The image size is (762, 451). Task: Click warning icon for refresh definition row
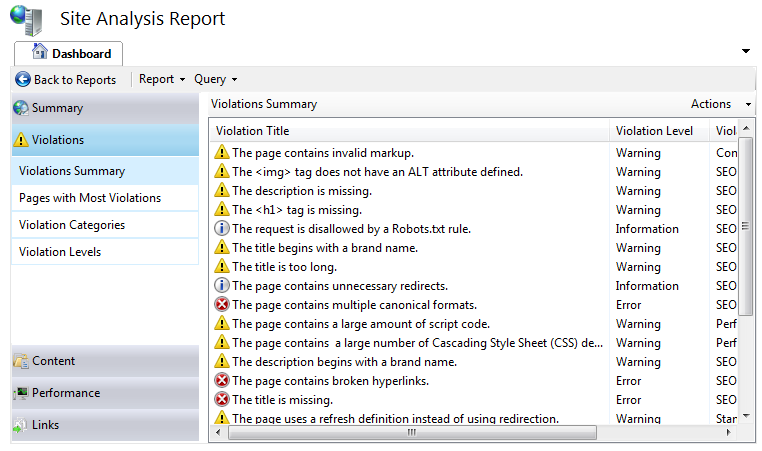(x=222, y=417)
